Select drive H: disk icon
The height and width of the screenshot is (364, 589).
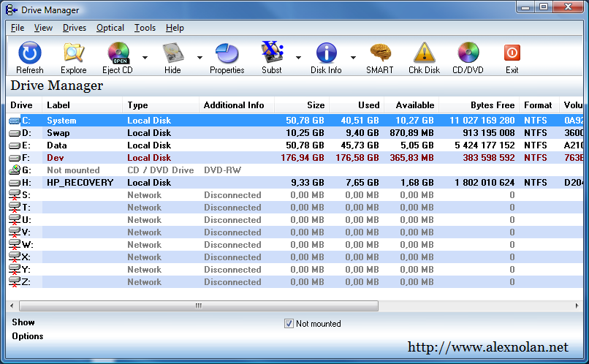[15, 183]
